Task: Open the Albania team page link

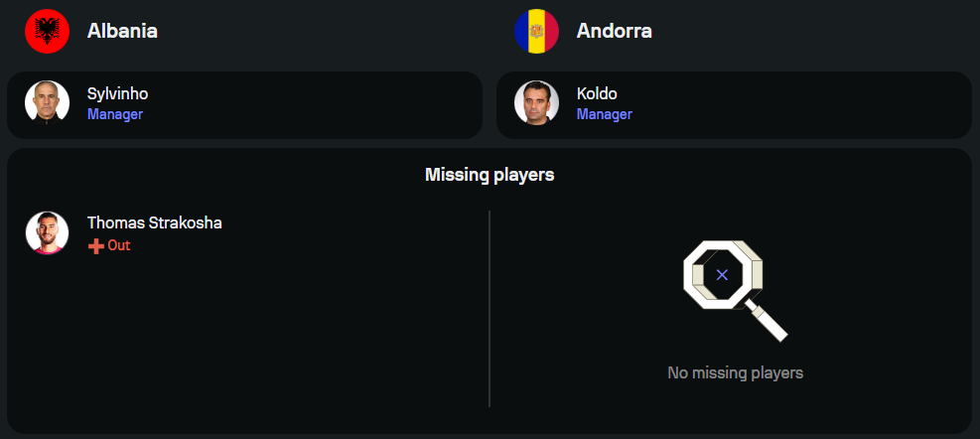Action: [122, 31]
